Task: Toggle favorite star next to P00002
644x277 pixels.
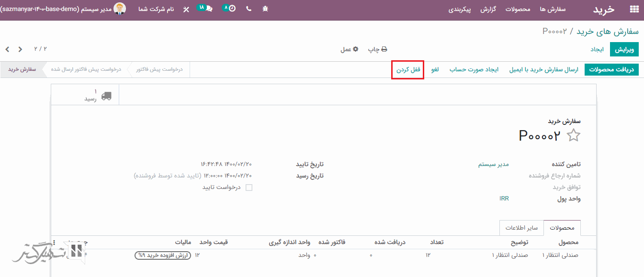Action: pyautogui.click(x=573, y=135)
